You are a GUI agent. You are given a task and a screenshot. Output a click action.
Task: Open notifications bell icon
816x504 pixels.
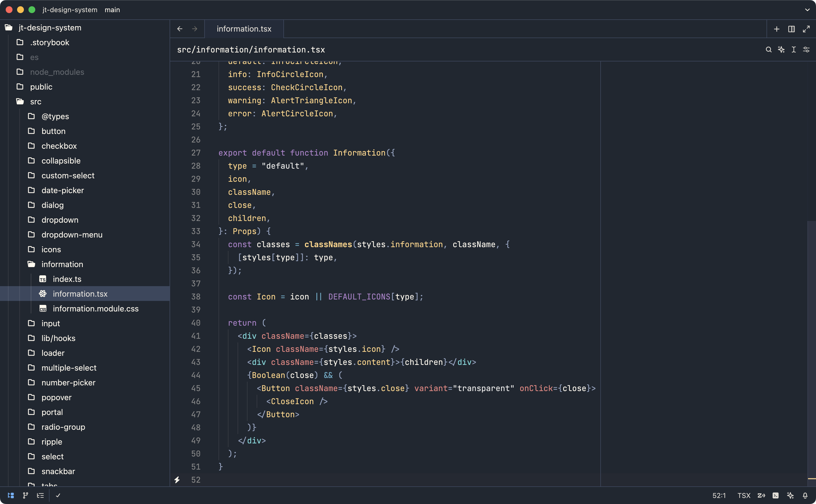805,495
